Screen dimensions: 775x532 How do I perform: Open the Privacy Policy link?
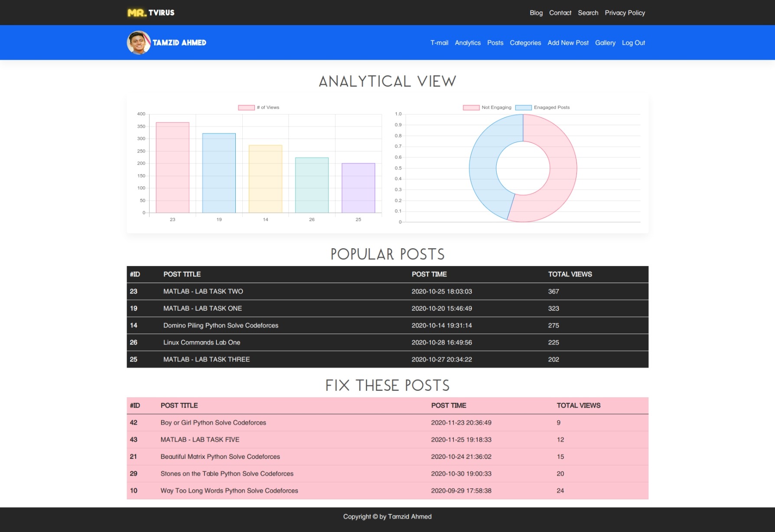click(x=625, y=13)
